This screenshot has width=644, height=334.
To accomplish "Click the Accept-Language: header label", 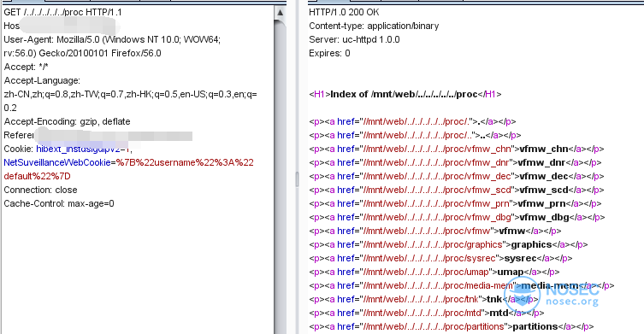I will [42, 81].
